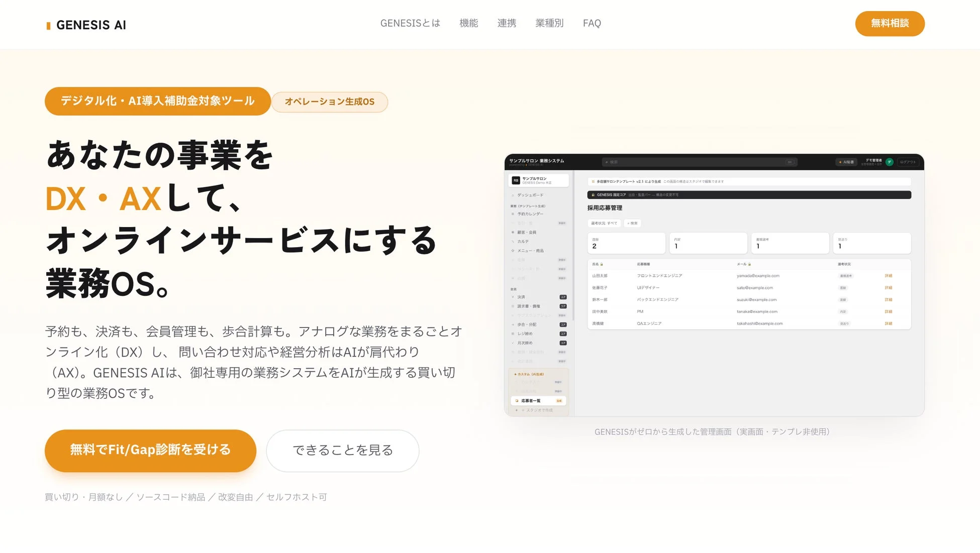Click the 多店舗サロンテンプレート v2.1 notice bar

point(749,181)
